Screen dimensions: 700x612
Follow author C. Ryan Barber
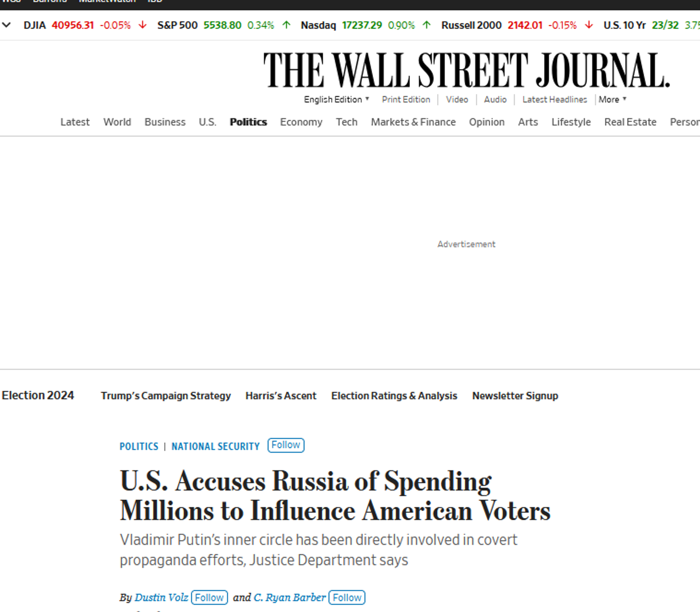(347, 598)
